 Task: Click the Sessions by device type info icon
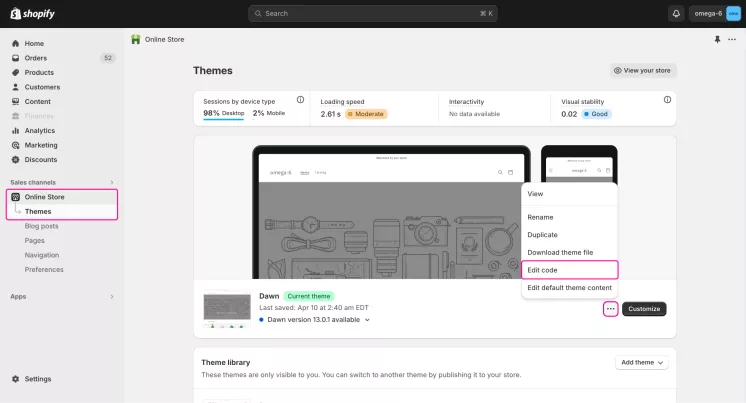(300, 99)
